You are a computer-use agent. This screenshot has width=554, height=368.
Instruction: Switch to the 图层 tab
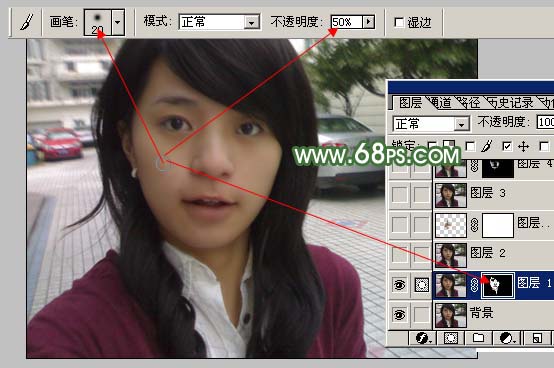pyautogui.click(x=411, y=103)
